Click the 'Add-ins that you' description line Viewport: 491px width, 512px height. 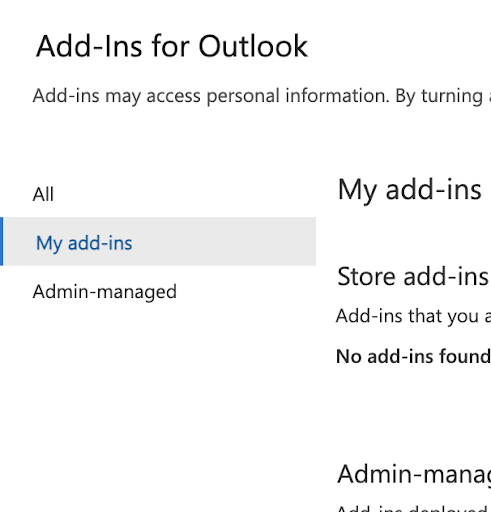tap(413, 316)
